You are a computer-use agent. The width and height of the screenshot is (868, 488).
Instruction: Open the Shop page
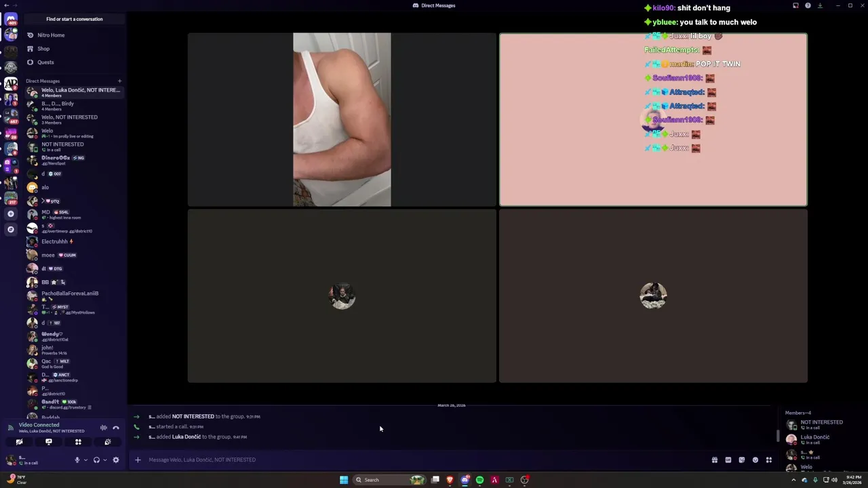pos(75,49)
